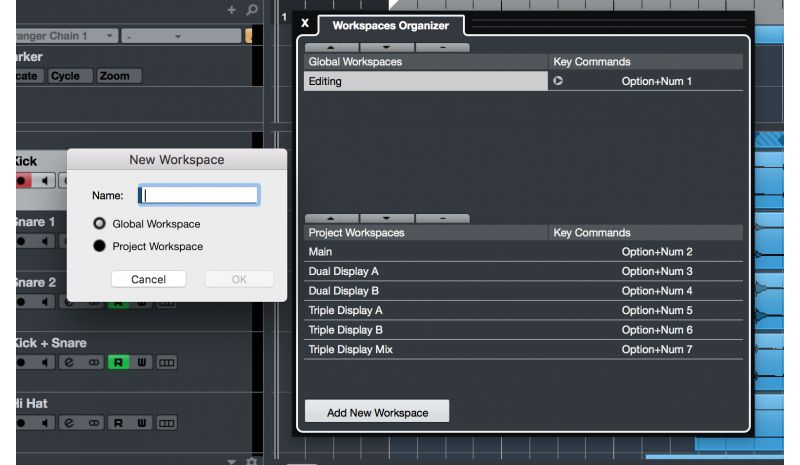The width and height of the screenshot is (800, 465).
Task: Show lanes icon on Hi Hat track
Action: pos(166,423)
